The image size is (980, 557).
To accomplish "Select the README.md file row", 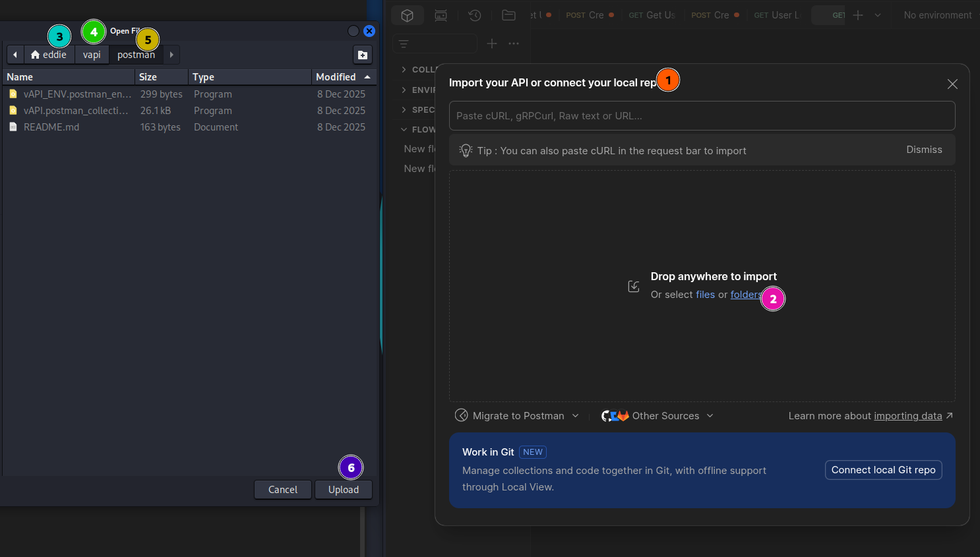I will [189, 127].
